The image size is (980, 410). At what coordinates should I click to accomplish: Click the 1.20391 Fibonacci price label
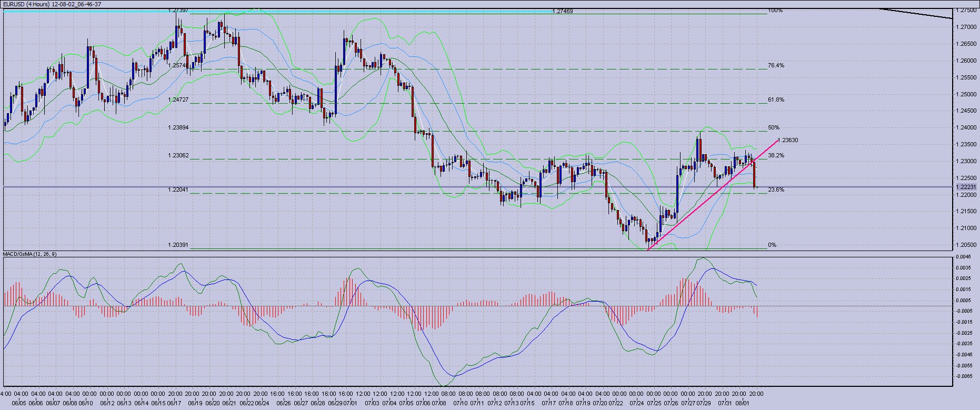click(178, 245)
